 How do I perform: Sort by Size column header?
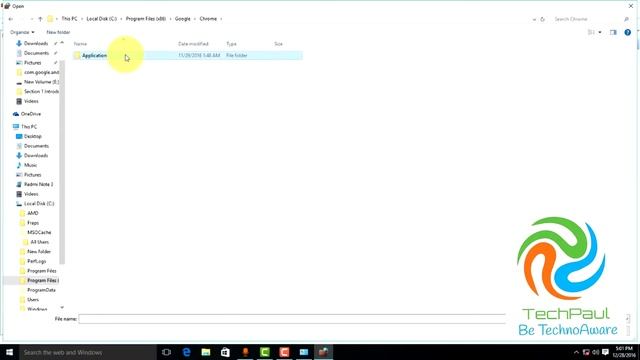point(278,44)
